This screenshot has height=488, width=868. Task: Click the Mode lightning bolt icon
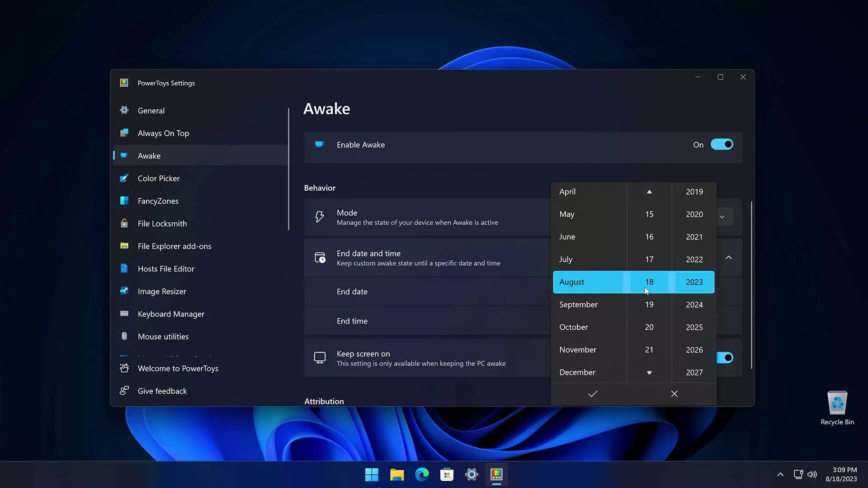(x=320, y=217)
